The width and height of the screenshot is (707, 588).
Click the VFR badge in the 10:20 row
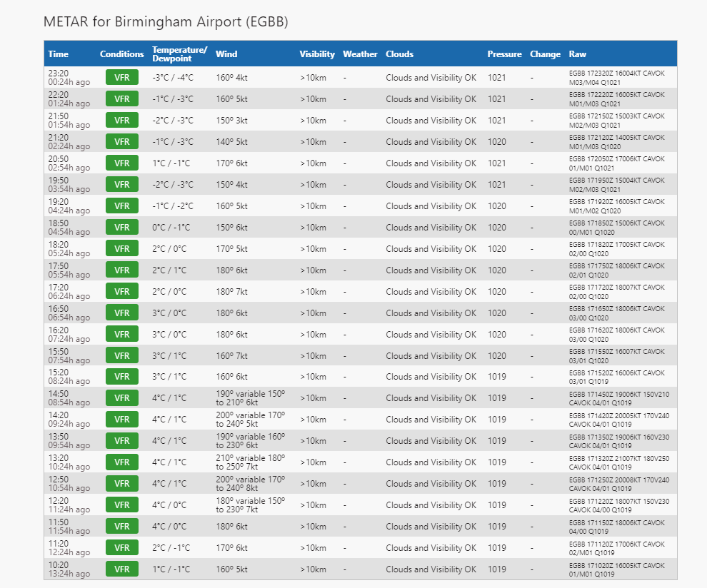click(122, 569)
